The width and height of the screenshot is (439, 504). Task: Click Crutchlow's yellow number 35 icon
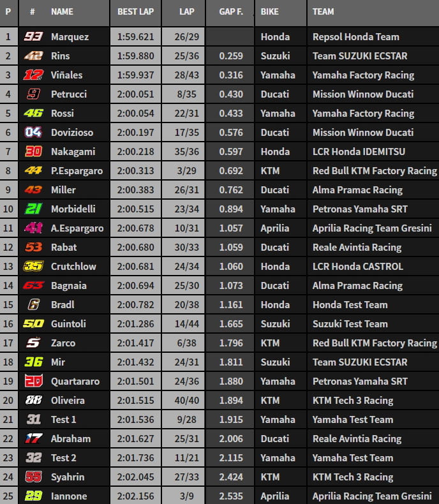tap(33, 267)
